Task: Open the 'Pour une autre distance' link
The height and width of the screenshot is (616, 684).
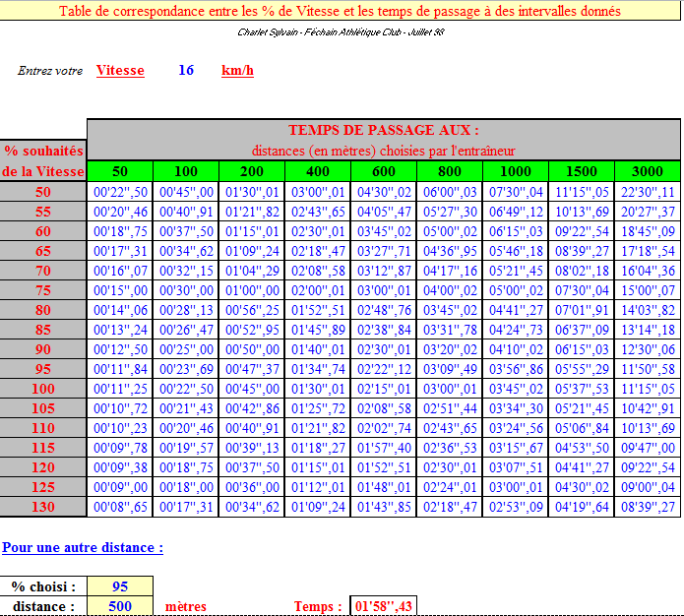Action: click(83, 547)
